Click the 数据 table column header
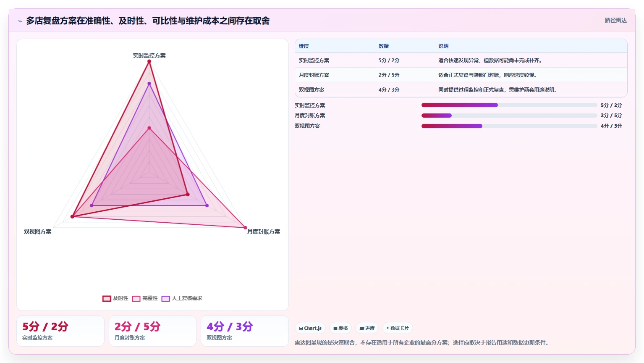The width and height of the screenshot is (644, 363). coord(384,46)
